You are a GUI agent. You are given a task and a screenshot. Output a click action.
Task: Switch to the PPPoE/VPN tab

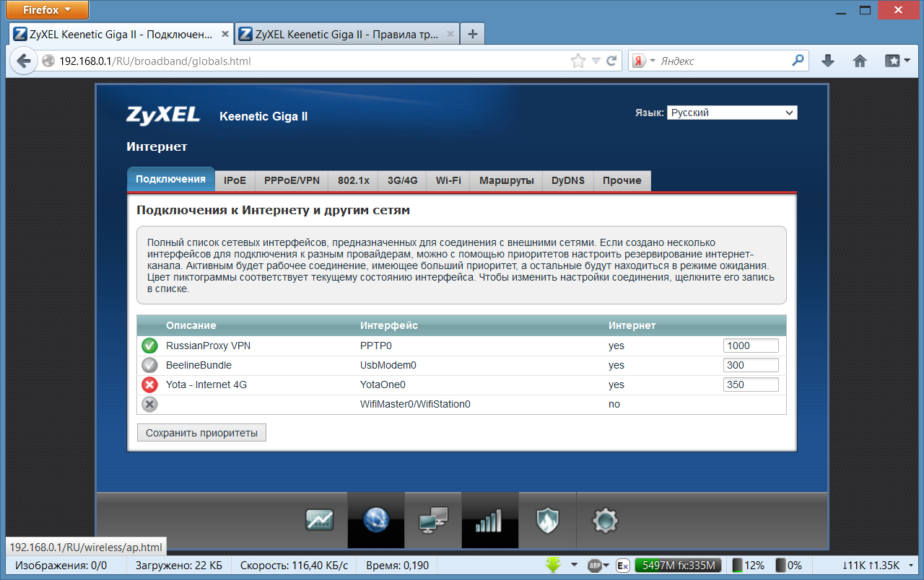(x=292, y=180)
